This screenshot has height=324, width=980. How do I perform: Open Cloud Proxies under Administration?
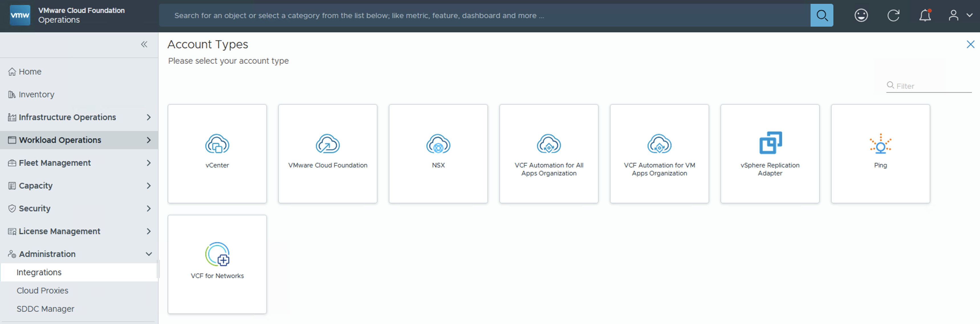pos(42,291)
